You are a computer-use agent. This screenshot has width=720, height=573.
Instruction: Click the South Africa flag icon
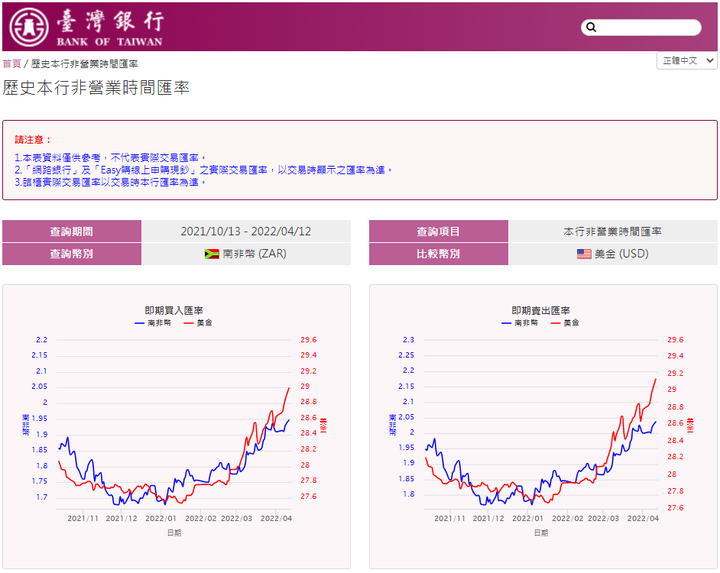click(x=212, y=254)
